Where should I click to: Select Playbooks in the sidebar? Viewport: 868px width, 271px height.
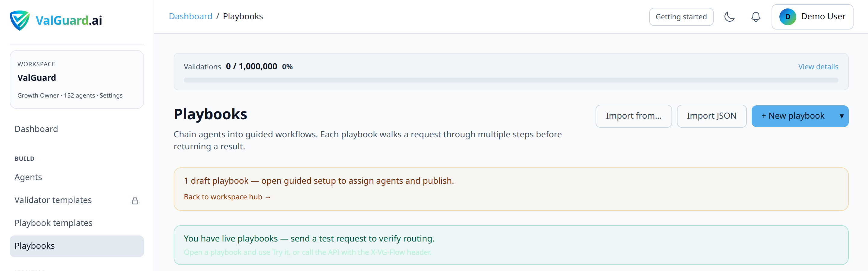(77, 246)
